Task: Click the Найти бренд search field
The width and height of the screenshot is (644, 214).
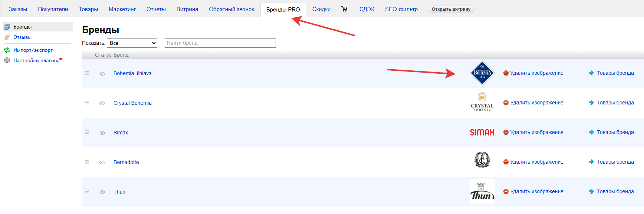Action: (x=220, y=43)
